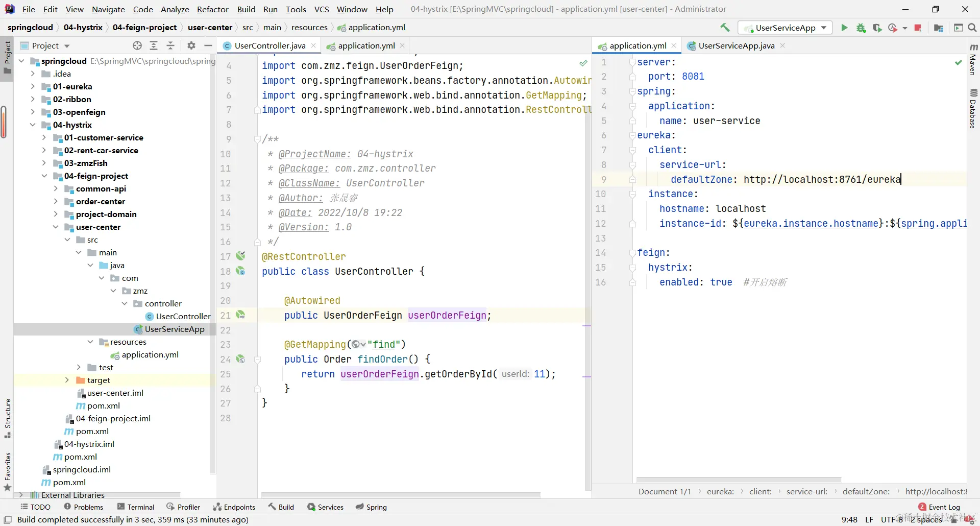Click the line separator LF indicator
Viewport: 980px width, 526px height.
(x=869, y=520)
